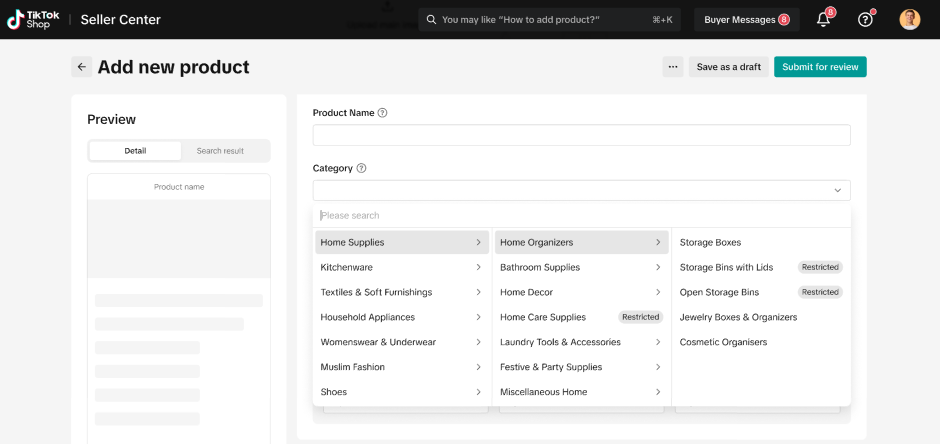Click Submit for review button
940x444 pixels.
(820, 67)
